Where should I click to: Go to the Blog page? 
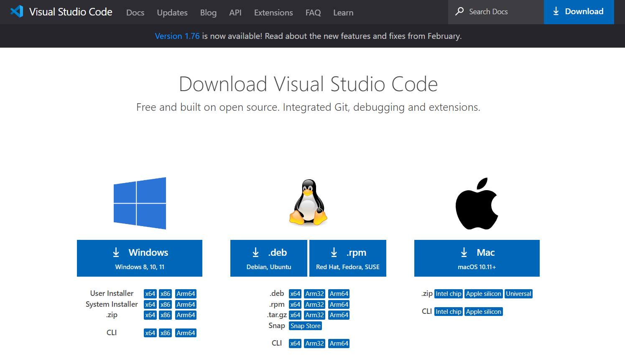click(208, 13)
